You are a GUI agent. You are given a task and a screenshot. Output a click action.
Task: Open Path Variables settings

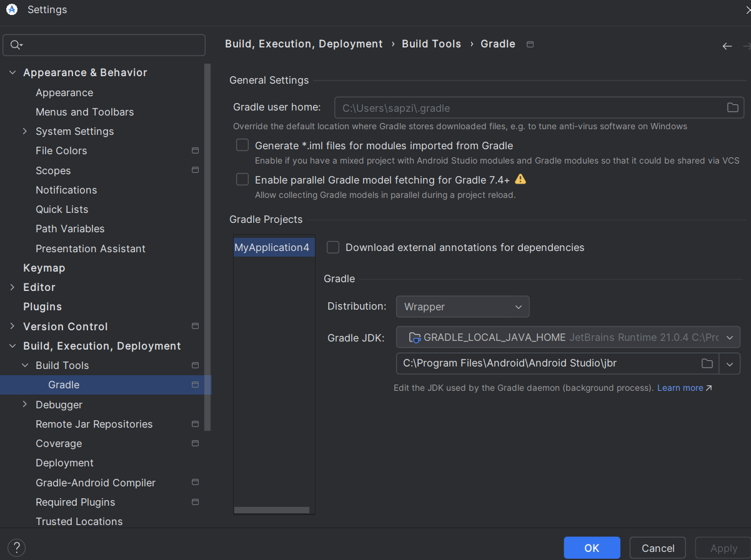[70, 228]
